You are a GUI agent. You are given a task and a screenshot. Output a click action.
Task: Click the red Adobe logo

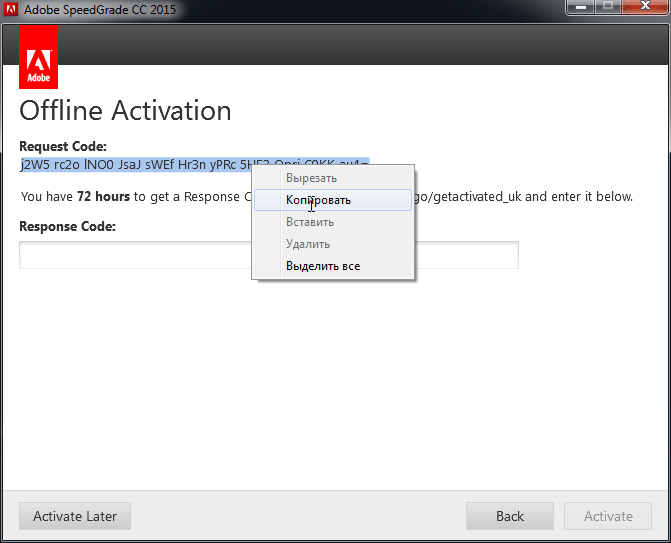click(x=39, y=57)
